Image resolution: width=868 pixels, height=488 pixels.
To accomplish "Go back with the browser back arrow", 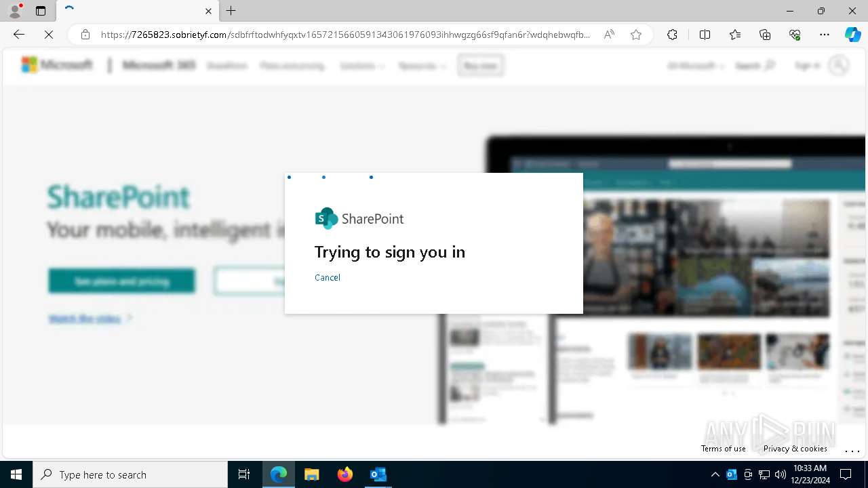I will [19, 35].
